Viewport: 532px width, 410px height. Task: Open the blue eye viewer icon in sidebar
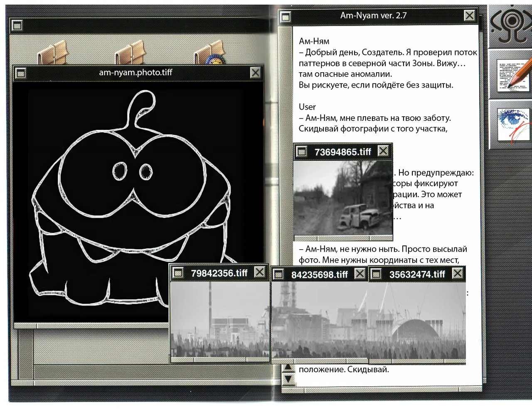[514, 124]
